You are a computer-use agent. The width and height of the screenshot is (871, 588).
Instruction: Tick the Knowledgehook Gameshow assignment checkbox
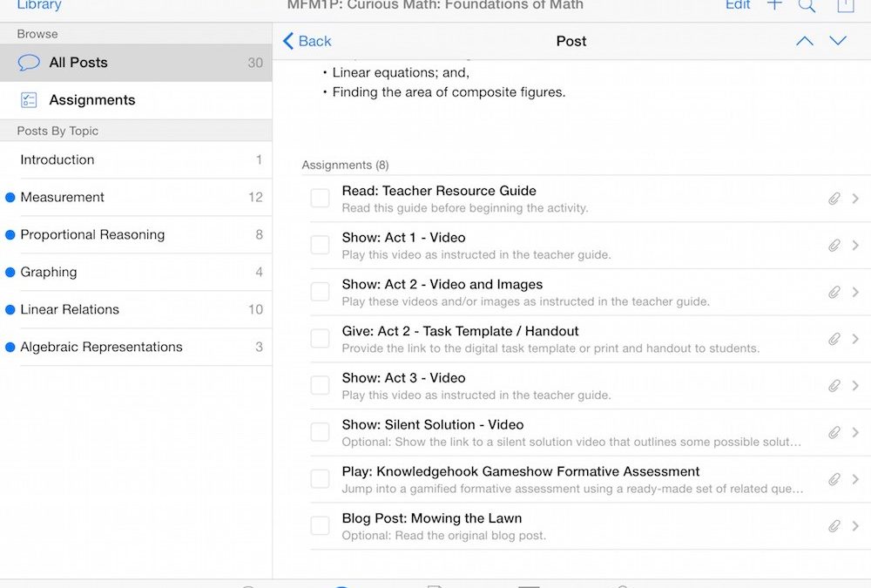tap(321, 479)
